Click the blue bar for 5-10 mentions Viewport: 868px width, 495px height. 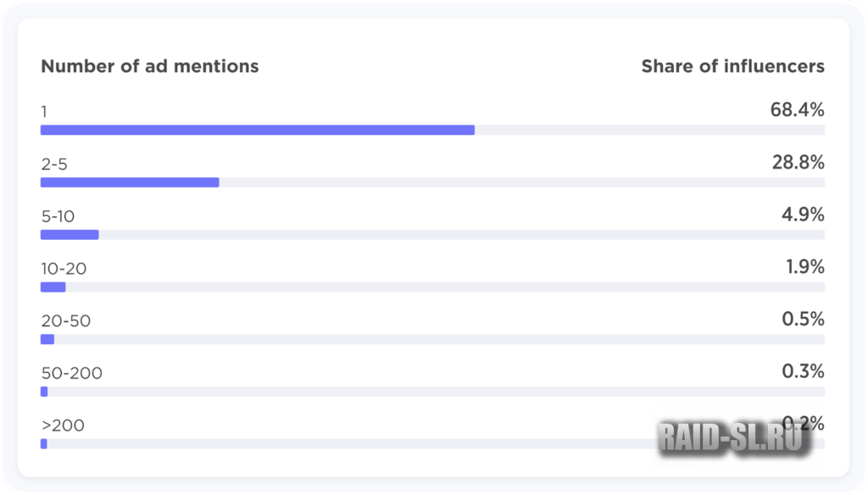pos(70,235)
